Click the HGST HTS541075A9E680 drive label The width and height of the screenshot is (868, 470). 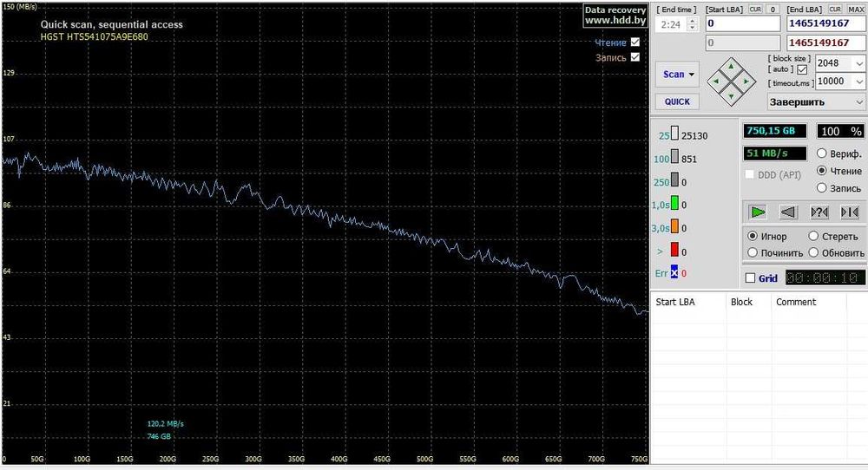tap(94, 37)
